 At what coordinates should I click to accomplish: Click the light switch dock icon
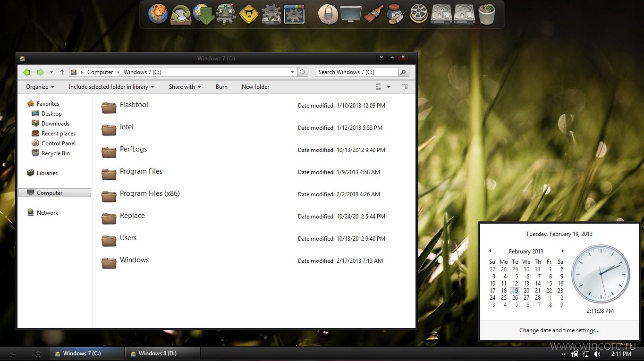[x=328, y=14]
